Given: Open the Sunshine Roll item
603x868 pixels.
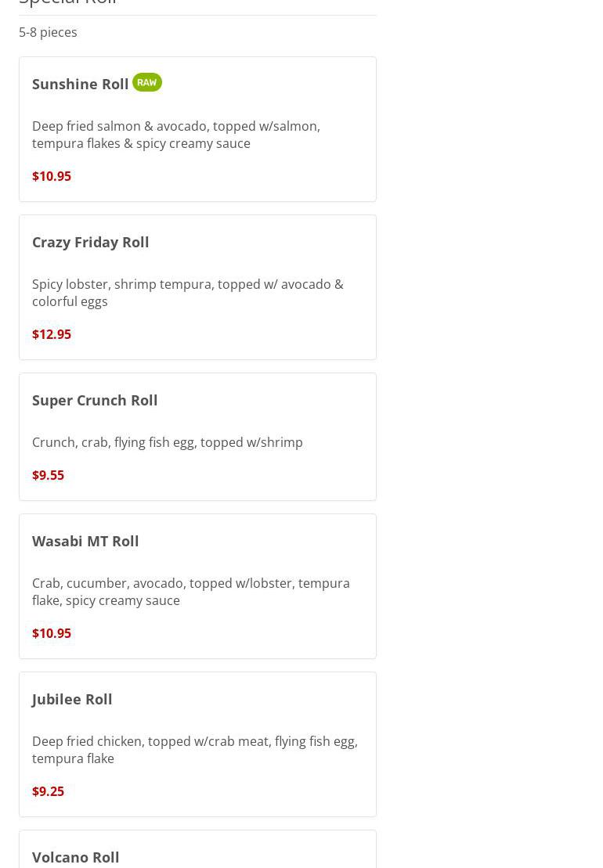Looking at the screenshot, I should point(197,129).
